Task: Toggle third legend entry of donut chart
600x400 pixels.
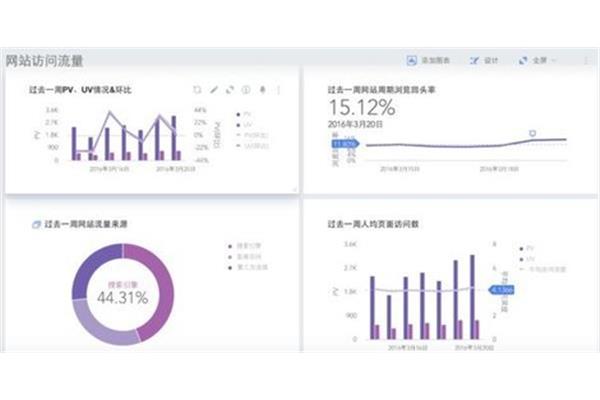Action: tap(248, 267)
